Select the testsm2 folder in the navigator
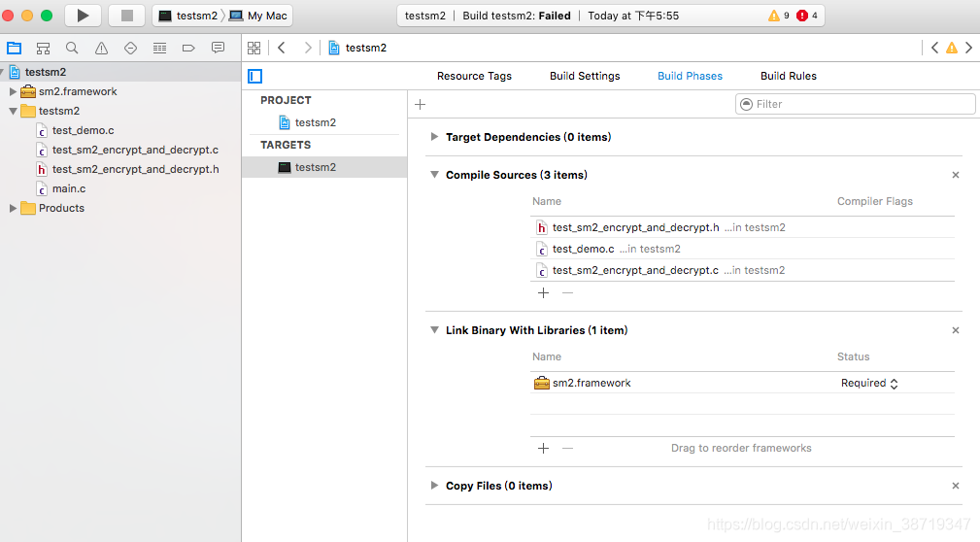This screenshot has height=542, width=980. click(58, 111)
